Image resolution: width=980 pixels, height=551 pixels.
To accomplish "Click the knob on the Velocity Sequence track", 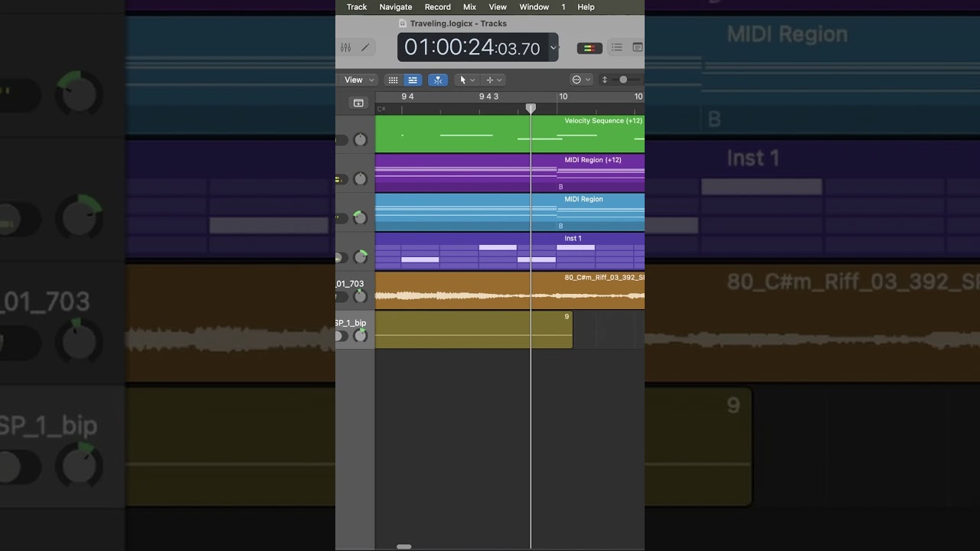I will coord(361,140).
